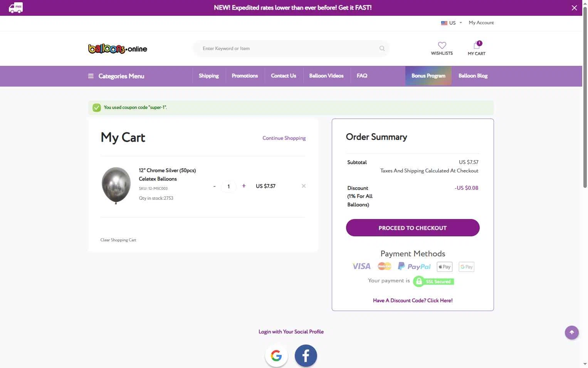Image resolution: width=588 pixels, height=368 pixels.
Task: Open the Promotions menu item
Action: (x=245, y=76)
